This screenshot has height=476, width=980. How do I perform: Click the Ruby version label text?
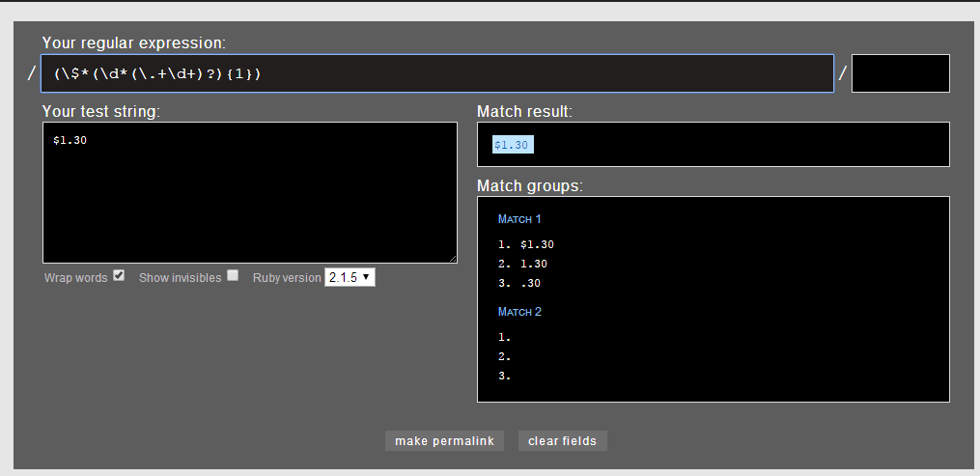[x=287, y=278]
